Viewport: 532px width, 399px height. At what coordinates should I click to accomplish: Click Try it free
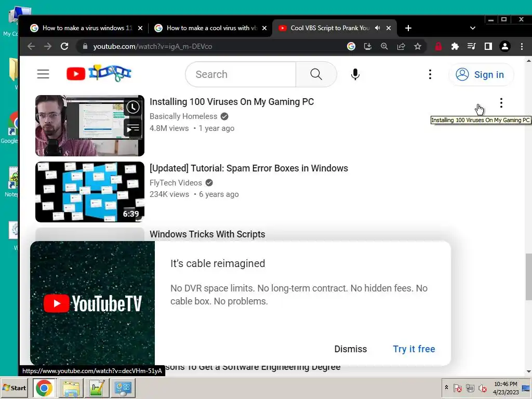[x=414, y=349]
